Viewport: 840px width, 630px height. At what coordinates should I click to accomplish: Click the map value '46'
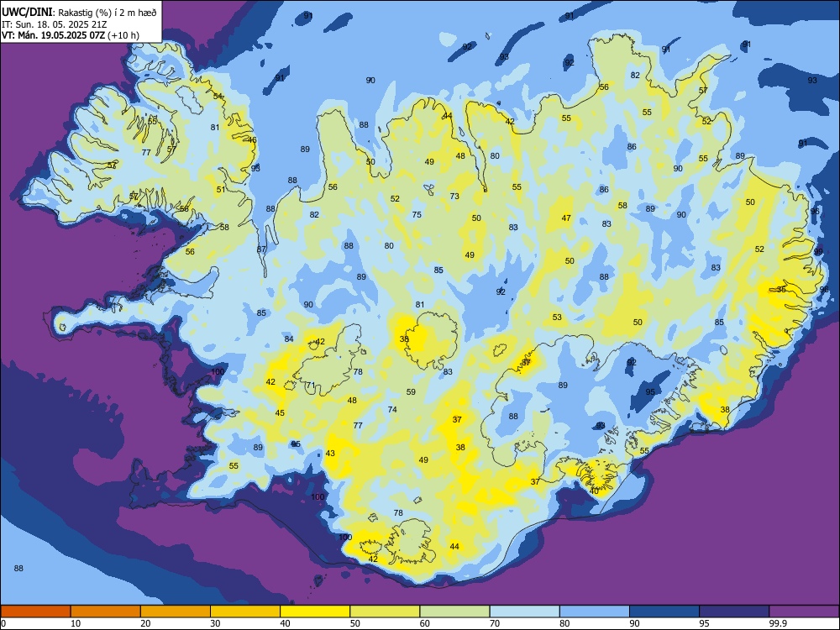click(252, 139)
